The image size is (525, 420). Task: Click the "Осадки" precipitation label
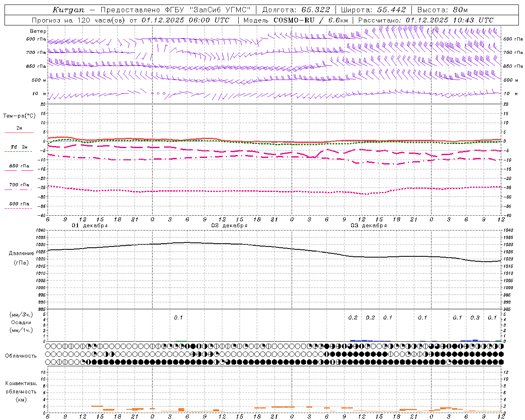pyautogui.click(x=21, y=322)
